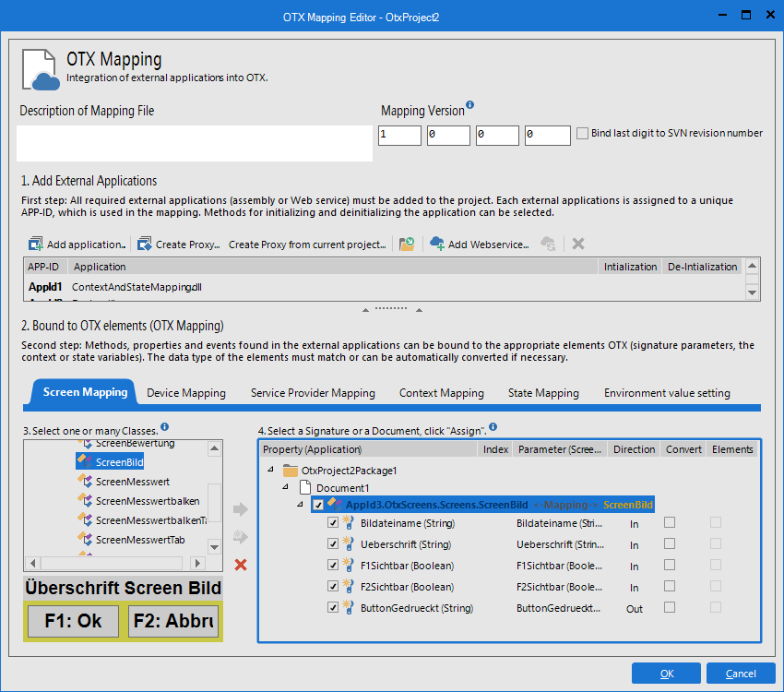The image size is (784, 692).
Task: Collapse the OtxProject2Package1 tree node
Action: point(271,470)
